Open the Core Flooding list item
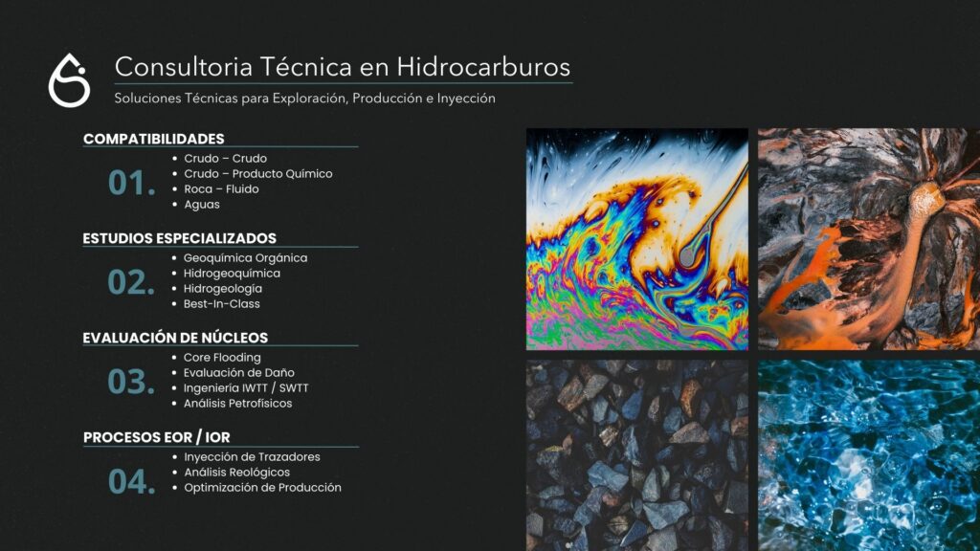Screen dimensions: 980x551 coord(222,358)
